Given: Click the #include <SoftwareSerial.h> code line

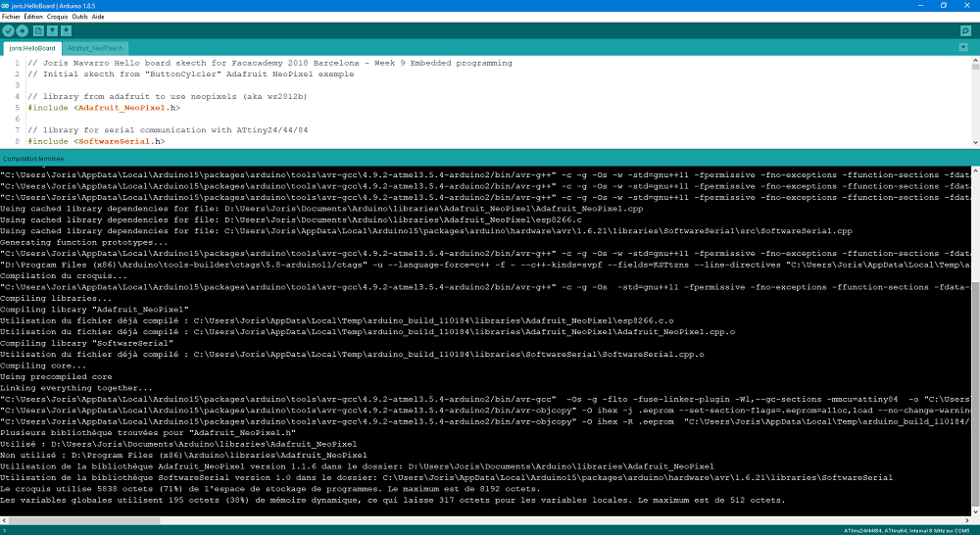Looking at the screenshot, I should coord(96,141).
